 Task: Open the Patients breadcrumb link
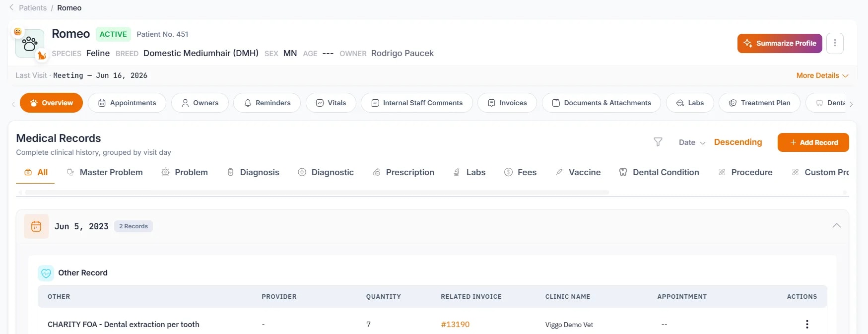pyautogui.click(x=33, y=8)
